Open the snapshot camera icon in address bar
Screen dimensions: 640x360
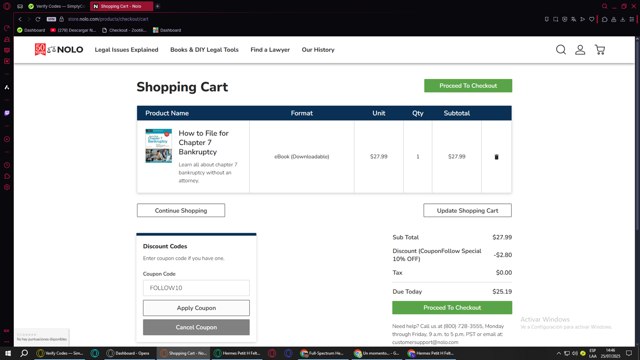click(556, 19)
